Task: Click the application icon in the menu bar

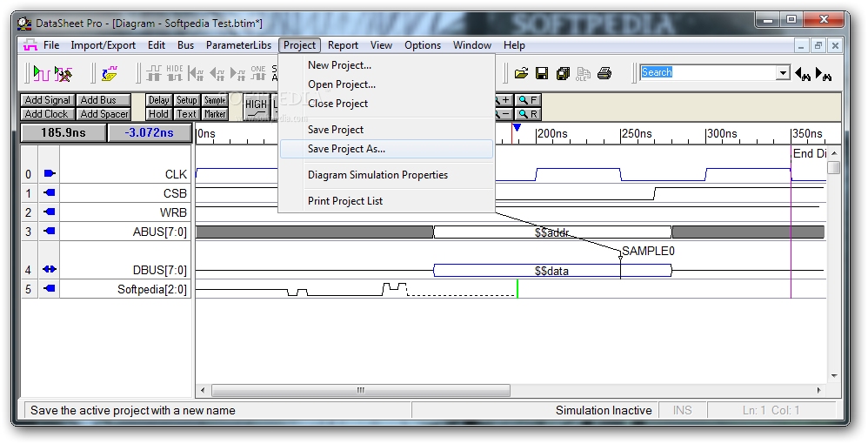Action: (x=30, y=45)
